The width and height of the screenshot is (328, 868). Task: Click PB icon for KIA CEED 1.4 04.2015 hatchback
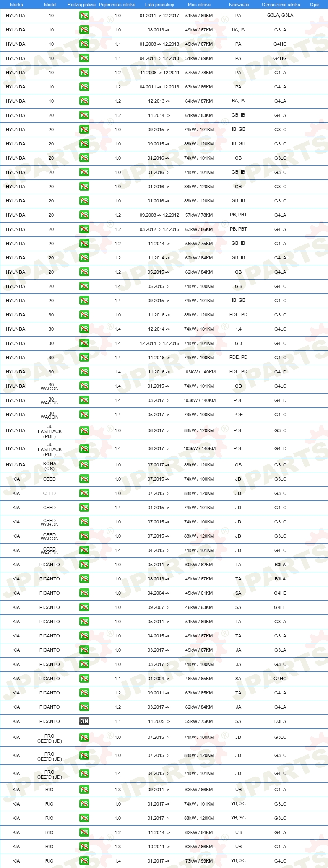[84, 508]
